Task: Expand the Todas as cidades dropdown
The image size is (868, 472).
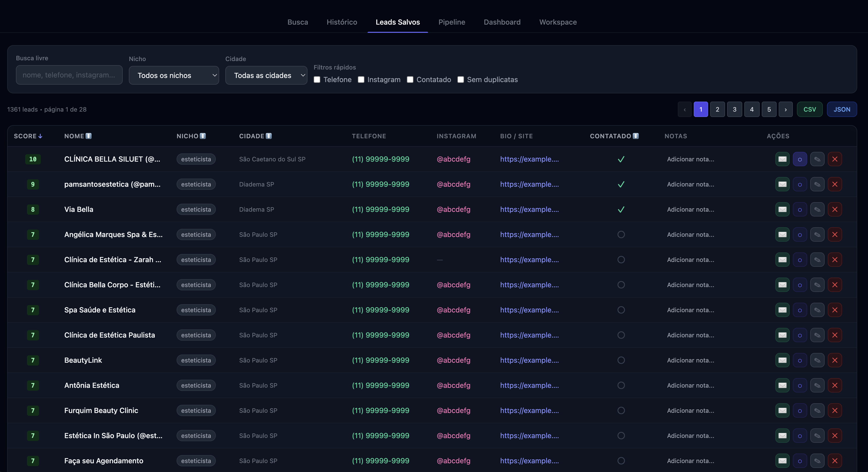Action: tap(266, 75)
